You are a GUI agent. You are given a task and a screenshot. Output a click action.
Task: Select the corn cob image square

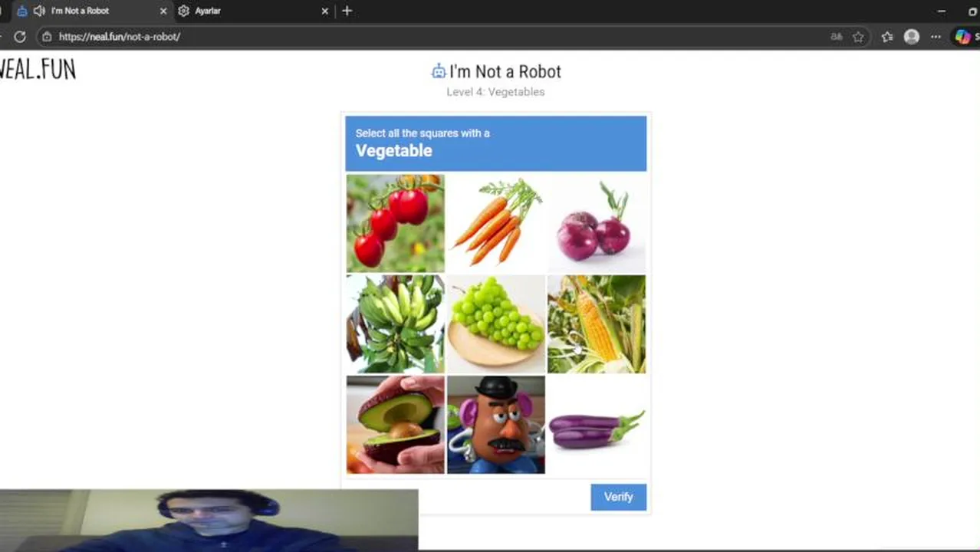tap(597, 324)
